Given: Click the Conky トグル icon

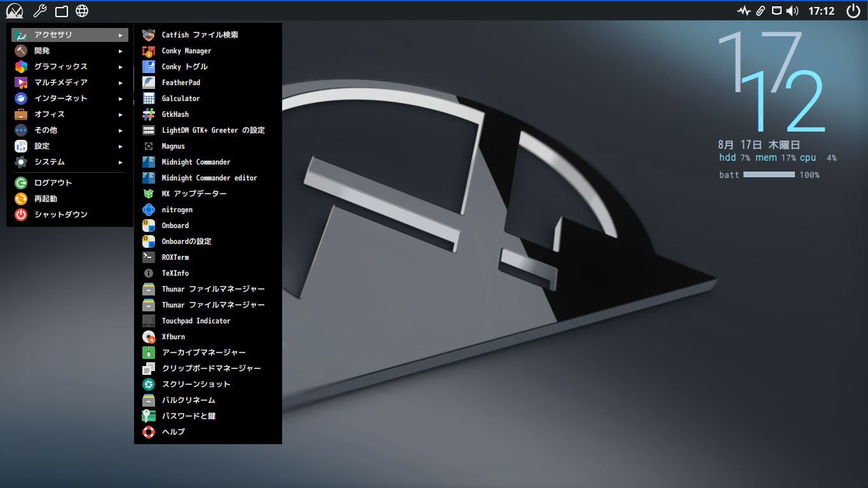Looking at the screenshot, I should pyautogui.click(x=149, y=67).
